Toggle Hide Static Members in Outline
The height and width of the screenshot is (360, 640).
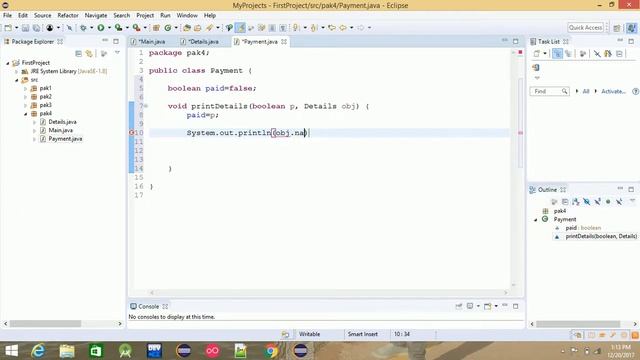(598, 201)
